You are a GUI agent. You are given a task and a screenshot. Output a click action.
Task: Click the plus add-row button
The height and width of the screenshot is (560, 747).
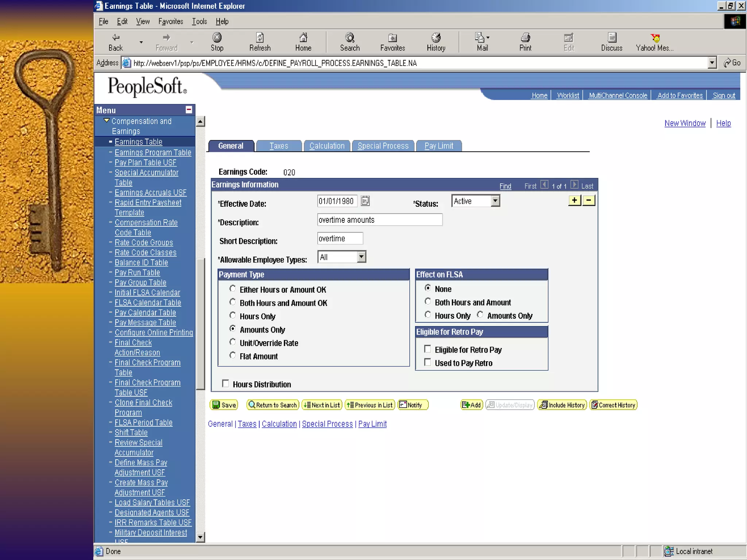tap(574, 200)
